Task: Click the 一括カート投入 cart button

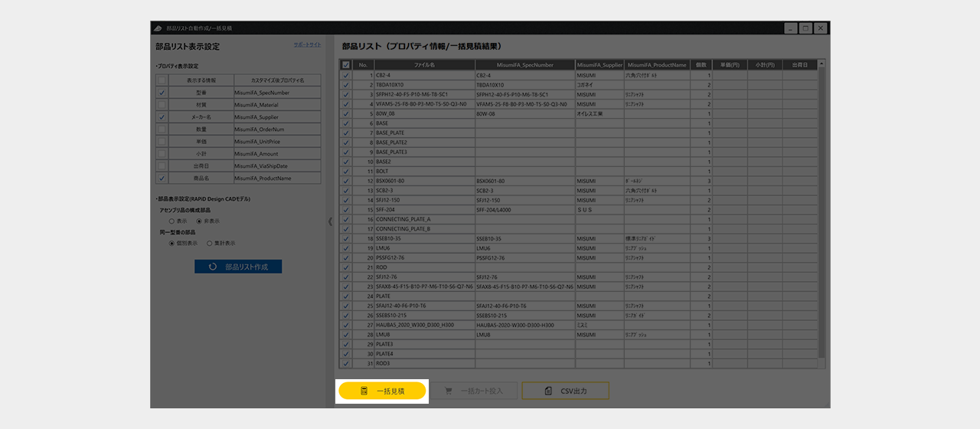Action: coord(474,391)
